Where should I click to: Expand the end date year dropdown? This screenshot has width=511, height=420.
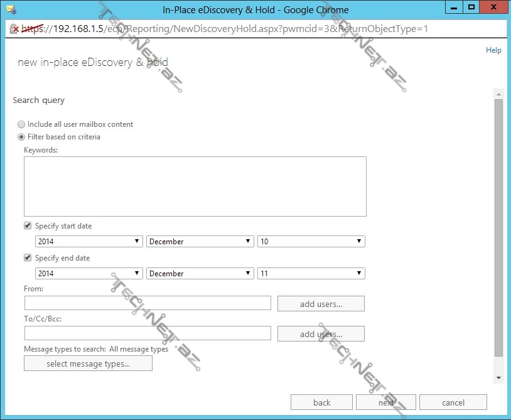(x=89, y=274)
